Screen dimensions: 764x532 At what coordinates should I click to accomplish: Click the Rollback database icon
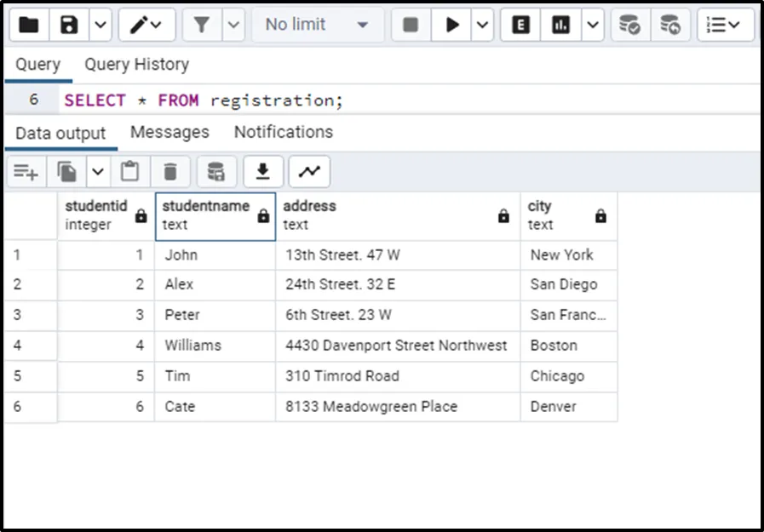pyautogui.click(x=671, y=25)
